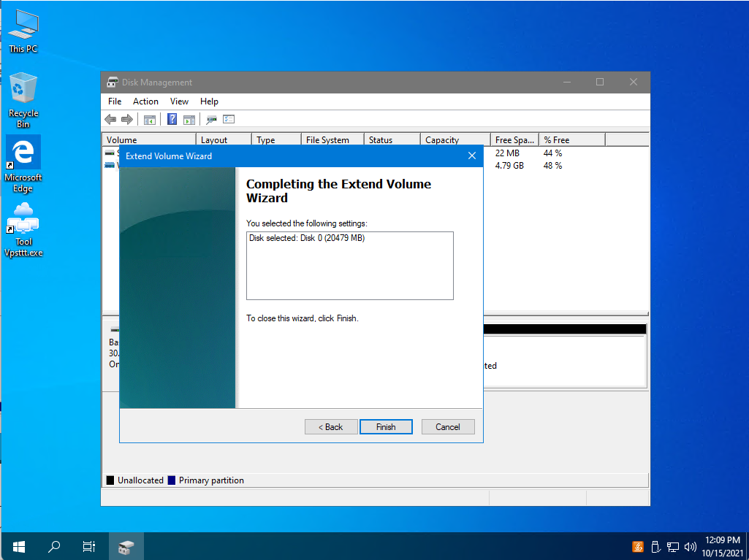This screenshot has width=749, height=560.
Task: Click the Type column header
Action: (x=276, y=140)
